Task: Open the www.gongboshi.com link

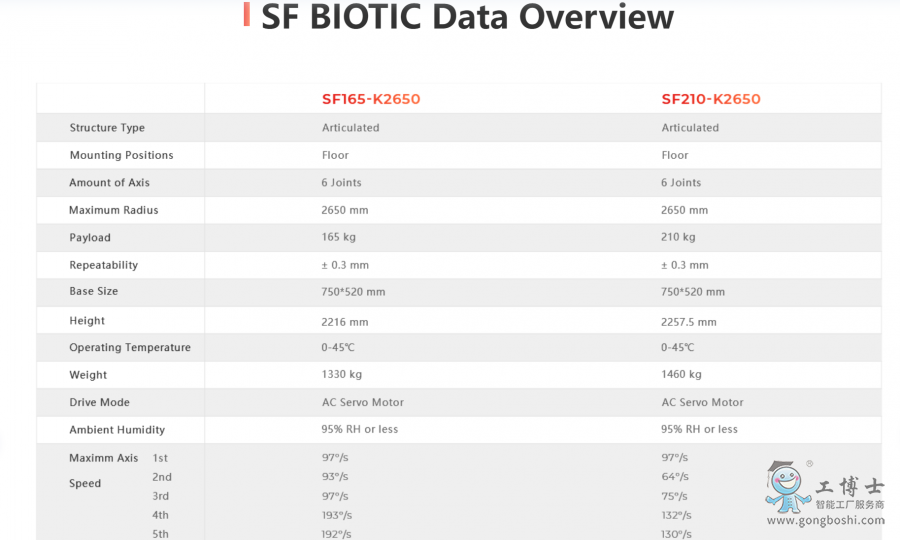Action: point(825,520)
